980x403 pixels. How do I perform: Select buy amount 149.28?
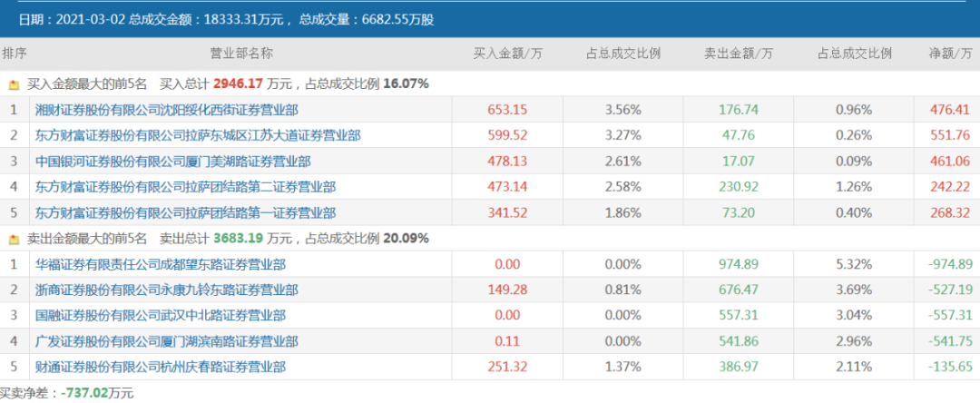point(507,290)
